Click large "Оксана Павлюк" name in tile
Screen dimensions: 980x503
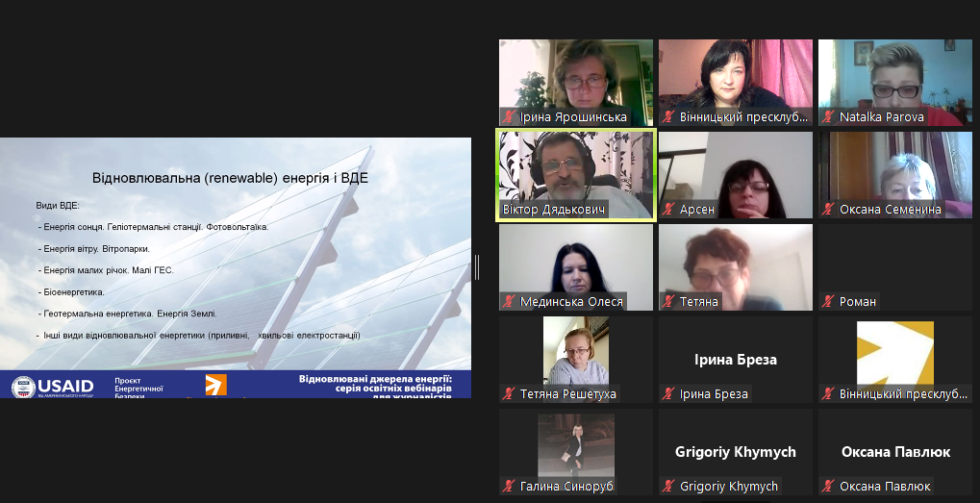pos(895,452)
